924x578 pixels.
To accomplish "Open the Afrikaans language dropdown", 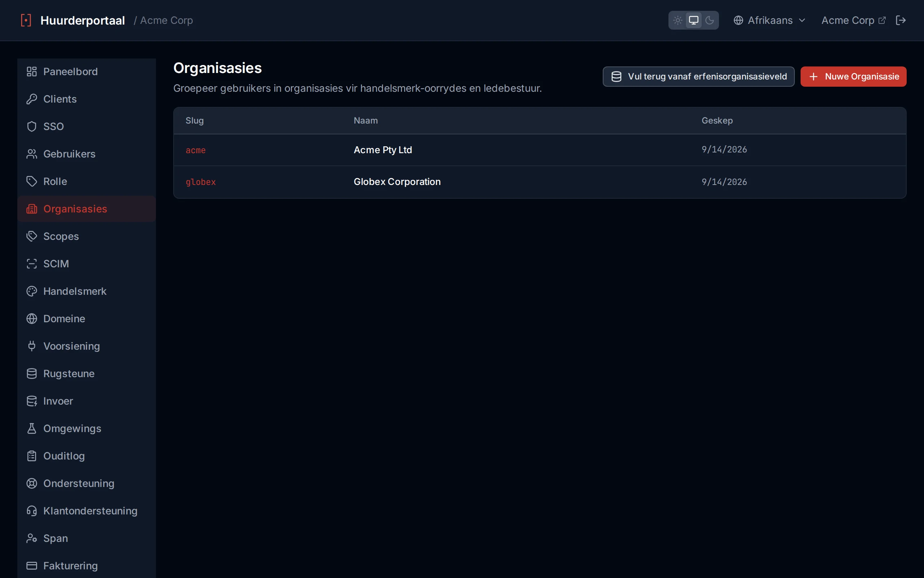I will (x=769, y=20).
